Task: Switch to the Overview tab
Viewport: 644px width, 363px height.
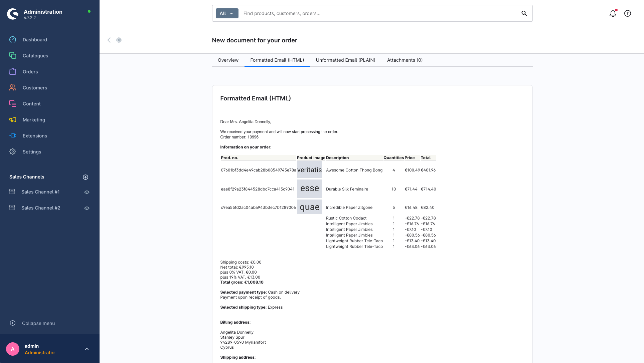Action: tap(228, 60)
